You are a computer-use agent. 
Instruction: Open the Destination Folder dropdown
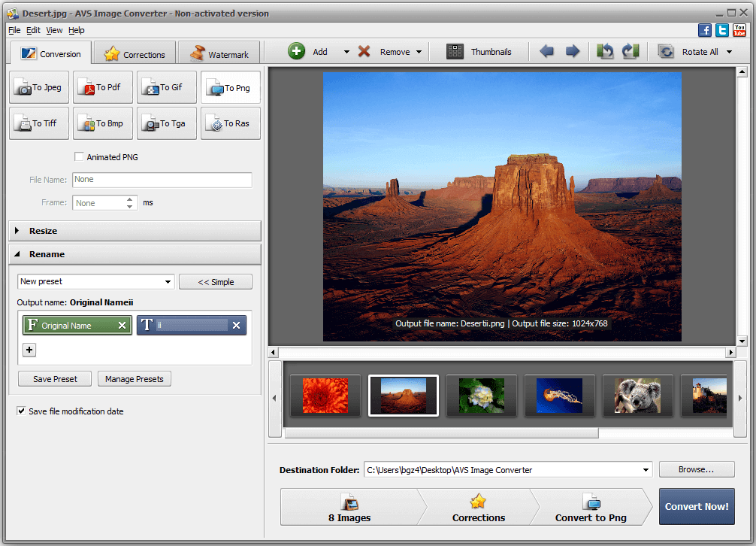(646, 470)
